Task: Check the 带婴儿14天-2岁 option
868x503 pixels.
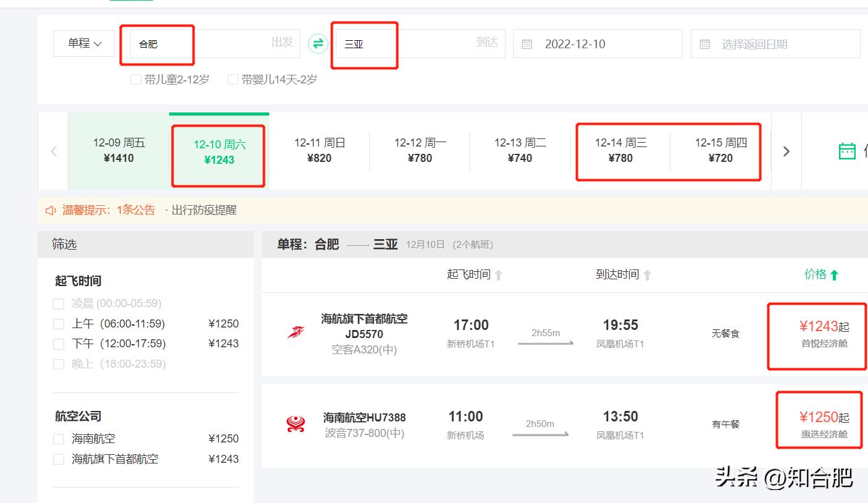Action: [233, 80]
